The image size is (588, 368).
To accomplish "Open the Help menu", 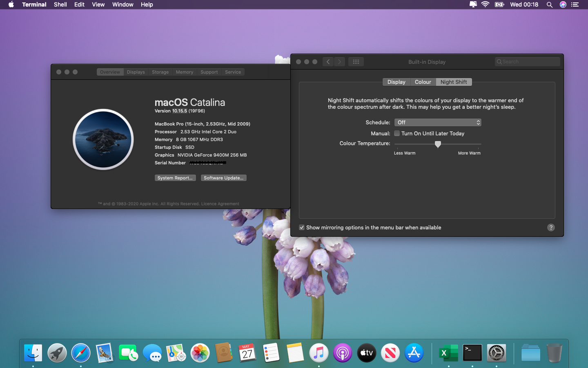I will click(x=147, y=4).
